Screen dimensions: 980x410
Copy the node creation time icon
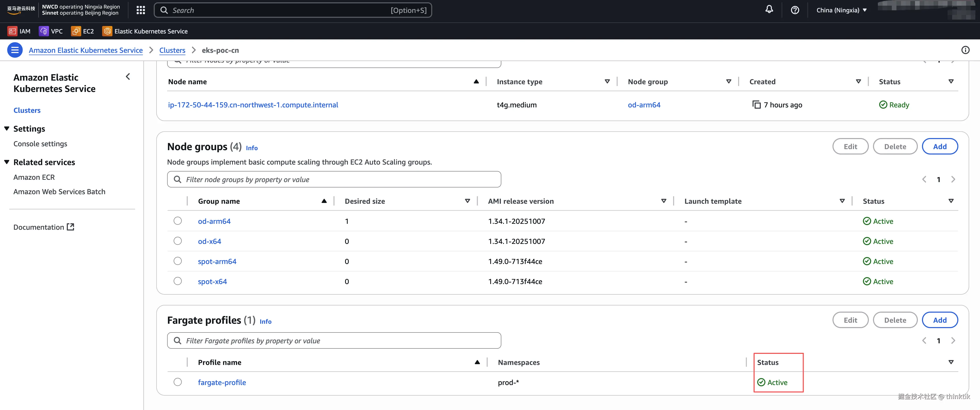756,105
